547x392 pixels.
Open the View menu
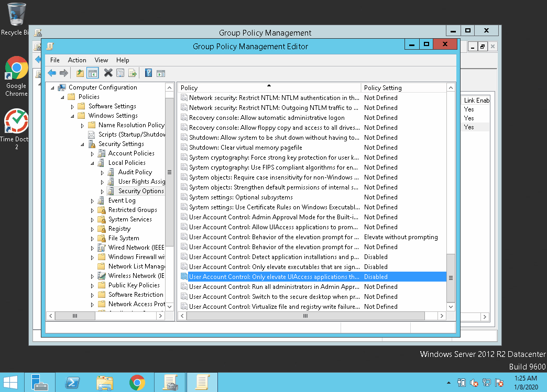(x=101, y=60)
